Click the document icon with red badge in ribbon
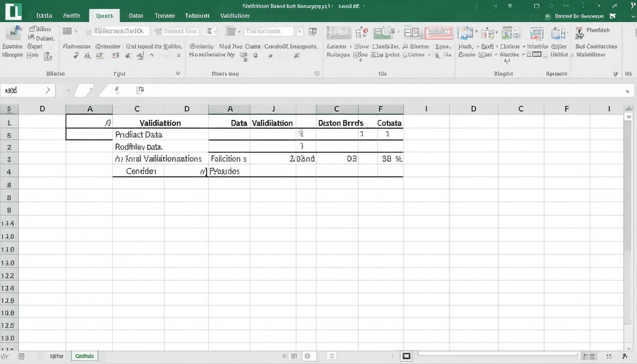Screen dimensions: 637x364 [x=362, y=32]
